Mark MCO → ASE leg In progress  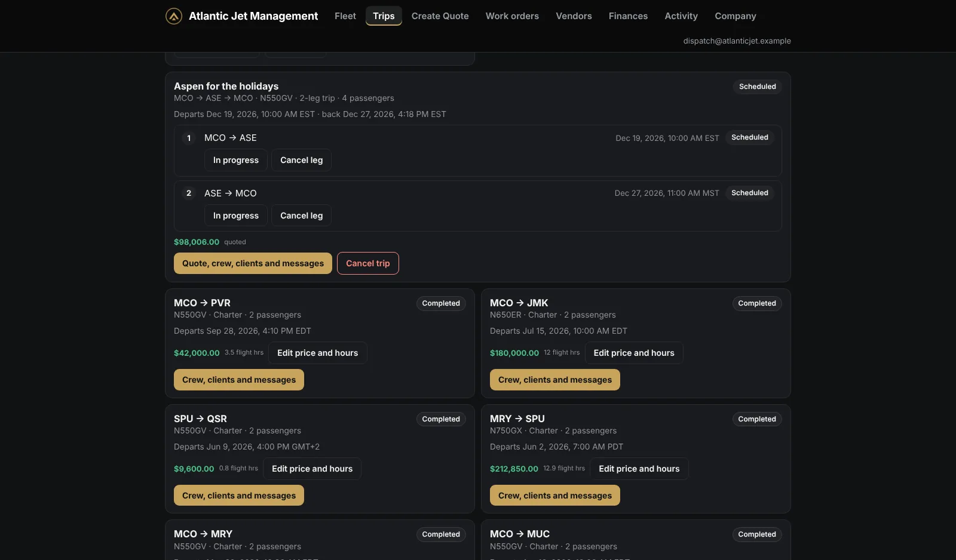236,160
